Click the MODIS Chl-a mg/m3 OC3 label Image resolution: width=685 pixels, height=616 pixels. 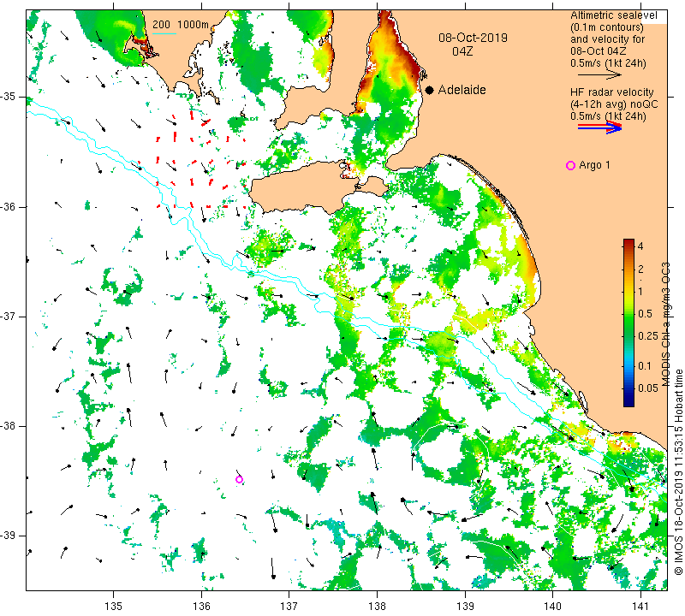point(666,324)
